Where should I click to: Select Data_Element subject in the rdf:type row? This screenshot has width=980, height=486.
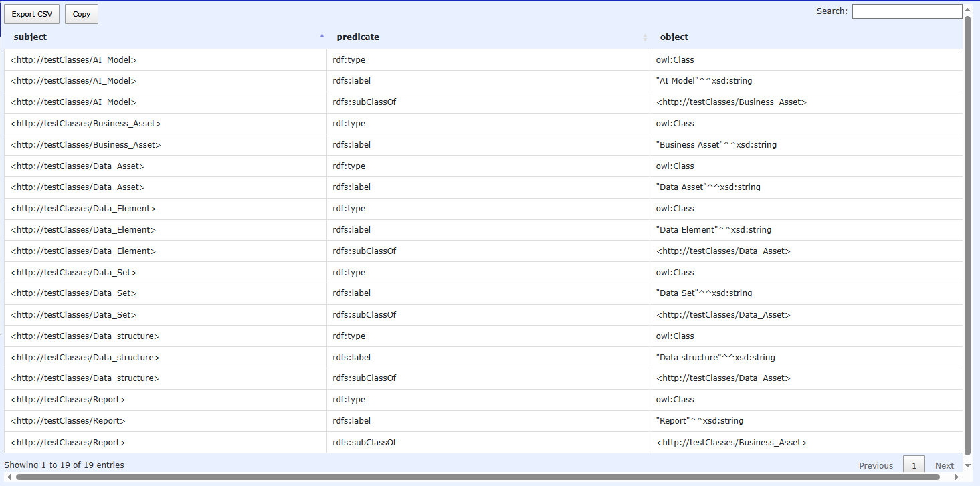pos(83,209)
